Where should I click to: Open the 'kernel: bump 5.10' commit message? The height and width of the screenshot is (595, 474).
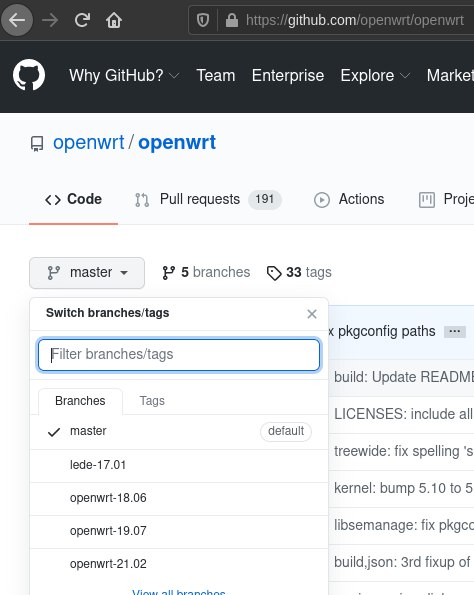click(404, 488)
